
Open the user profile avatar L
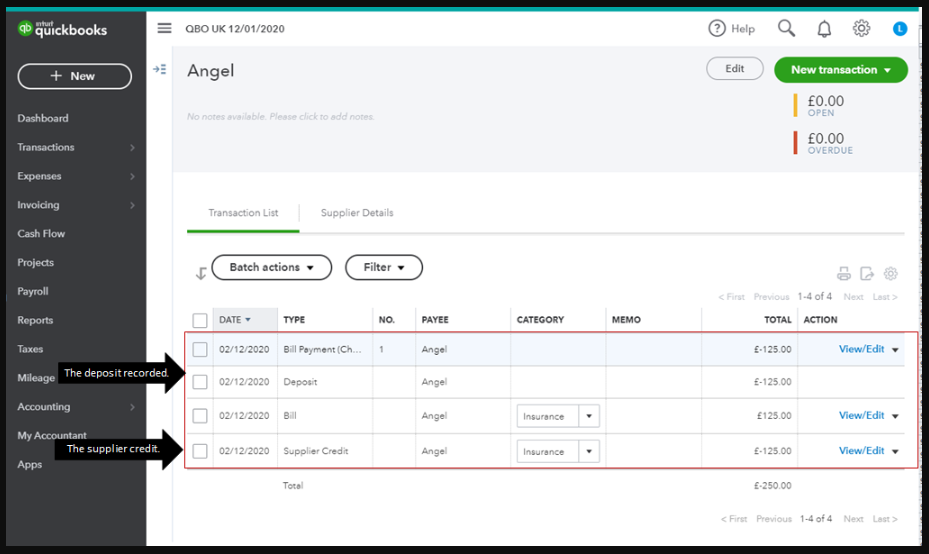(899, 28)
